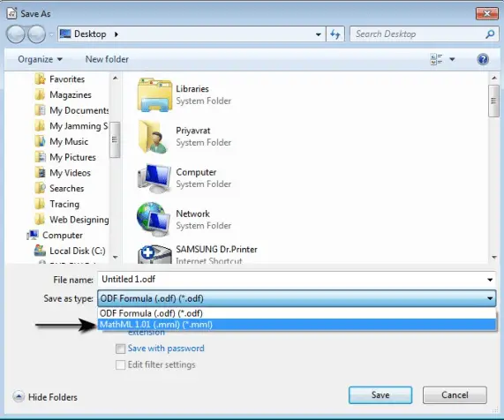Expand the File name history dropdown arrow

[490, 280]
